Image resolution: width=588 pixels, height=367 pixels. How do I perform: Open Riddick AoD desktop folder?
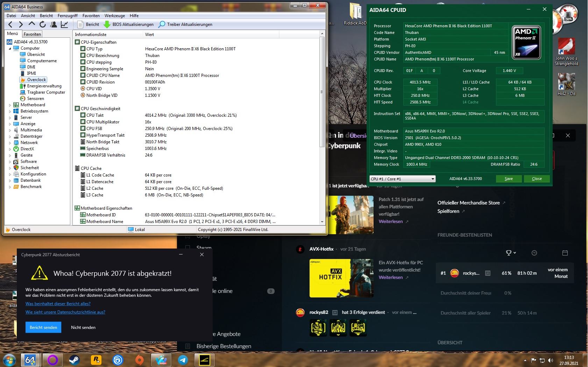[x=355, y=14]
